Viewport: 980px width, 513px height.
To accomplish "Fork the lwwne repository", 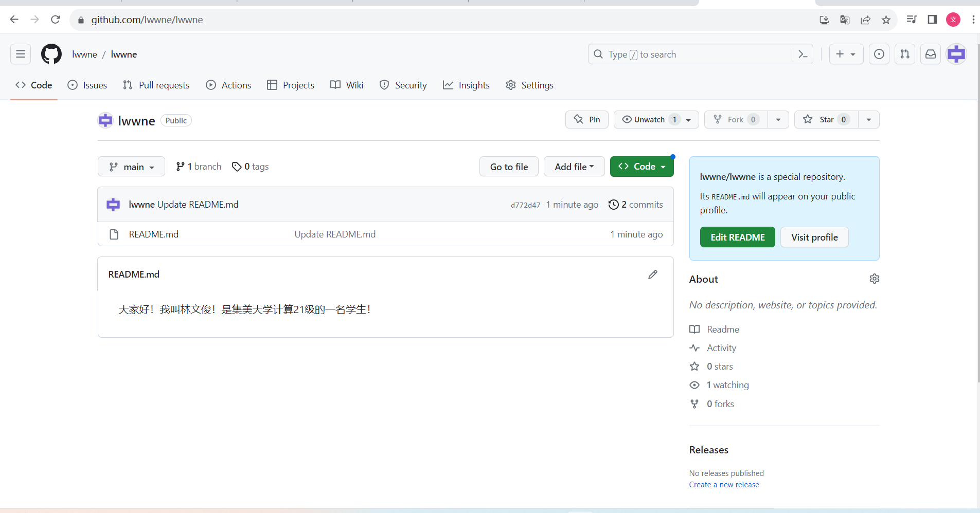I will pyautogui.click(x=736, y=120).
